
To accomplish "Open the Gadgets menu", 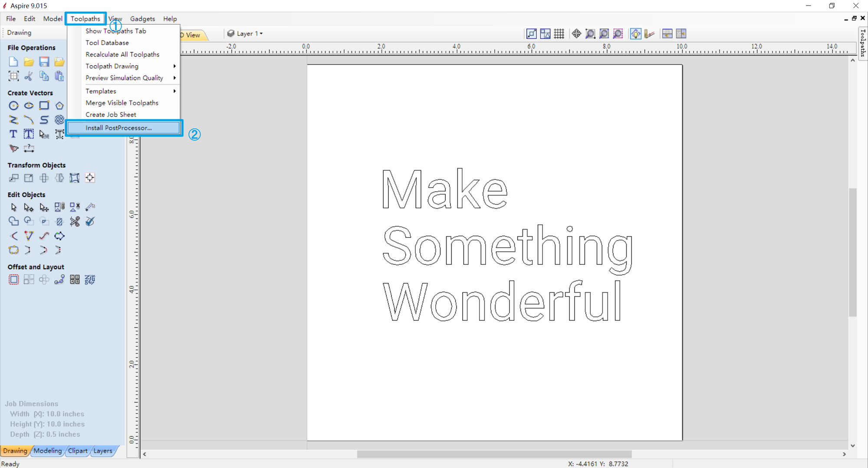I will 142,19.
